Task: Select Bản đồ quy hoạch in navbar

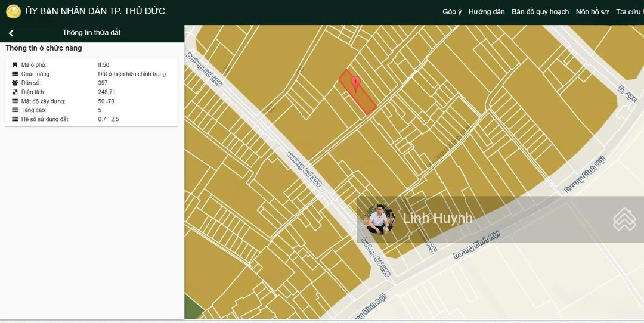Action: [x=540, y=12]
